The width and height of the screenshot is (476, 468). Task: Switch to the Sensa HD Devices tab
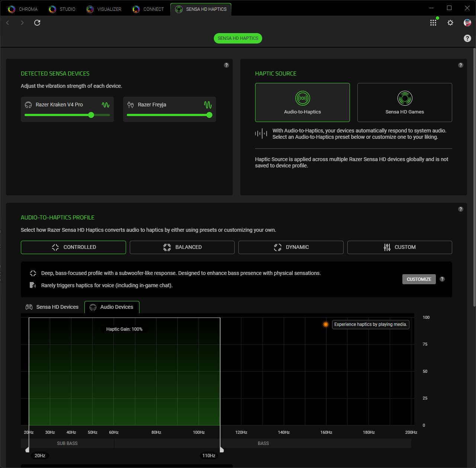tap(52, 307)
